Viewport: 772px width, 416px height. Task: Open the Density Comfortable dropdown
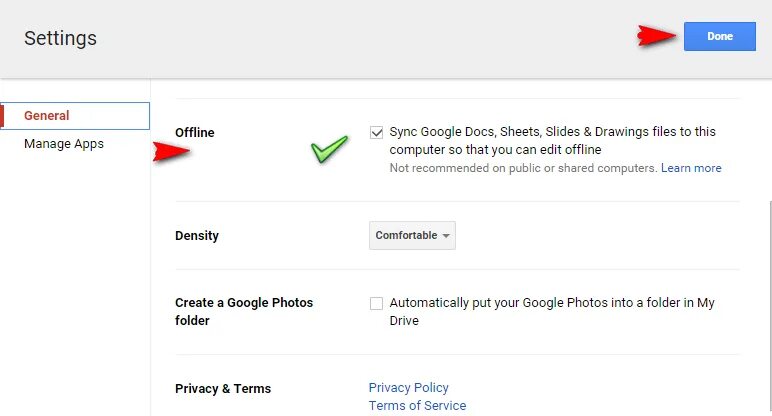pyautogui.click(x=412, y=236)
